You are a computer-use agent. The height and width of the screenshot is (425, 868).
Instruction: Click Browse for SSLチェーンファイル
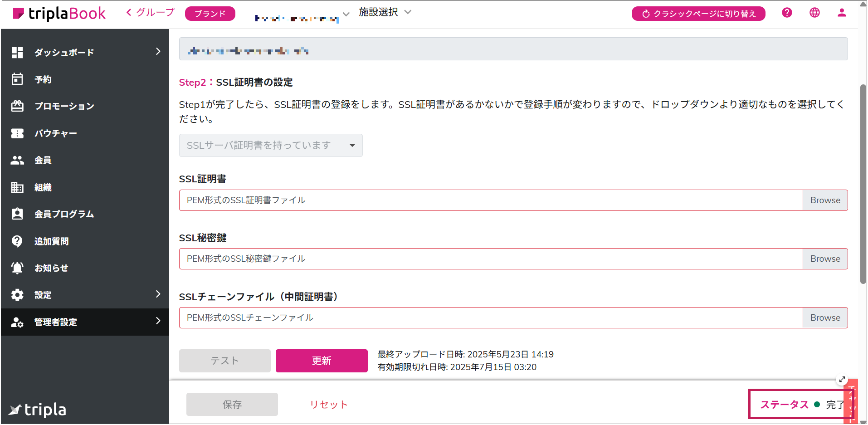click(x=825, y=318)
